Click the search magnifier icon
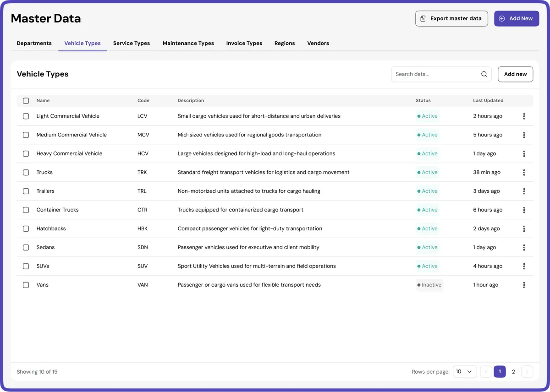The width and height of the screenshot is (550, 392). click(484, 74)
